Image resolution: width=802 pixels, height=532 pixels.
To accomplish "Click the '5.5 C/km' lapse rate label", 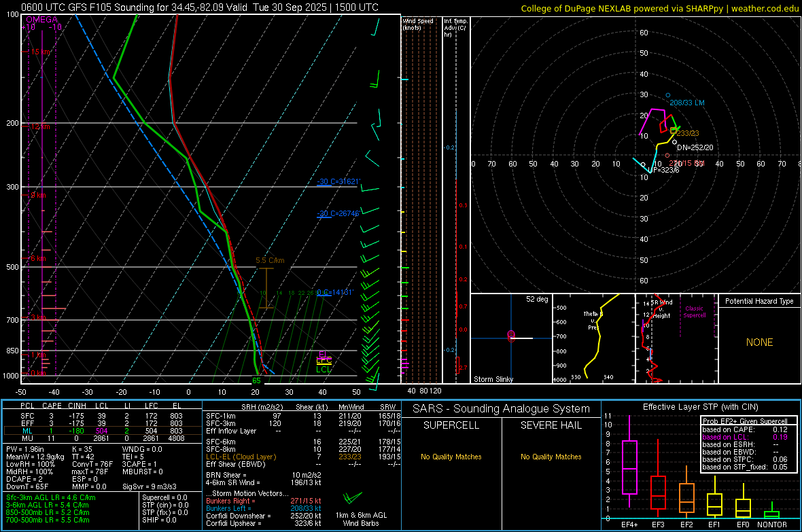I will [270, 260].
